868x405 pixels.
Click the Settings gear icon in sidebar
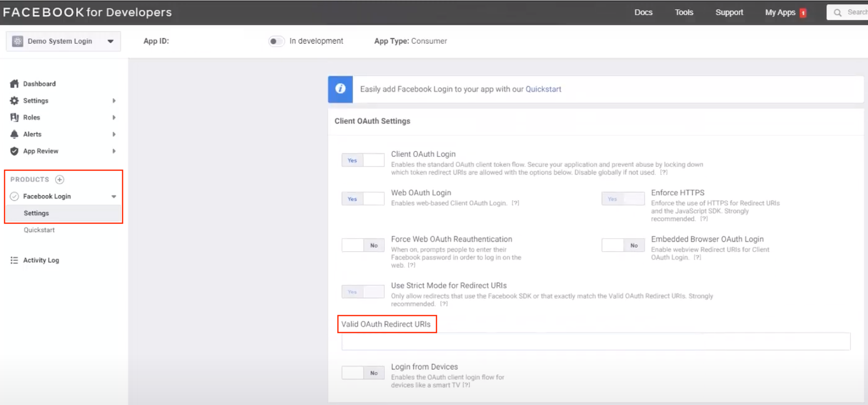click(14, 101)
